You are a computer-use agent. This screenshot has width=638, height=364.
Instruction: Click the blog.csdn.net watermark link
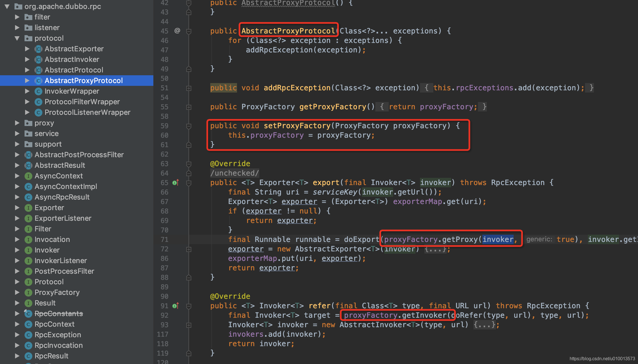click(x=602, y=359)
